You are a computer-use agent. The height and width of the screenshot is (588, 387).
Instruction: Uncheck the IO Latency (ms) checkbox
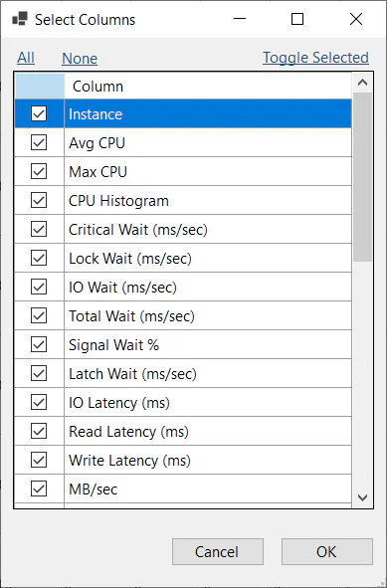click(x=39, y=402)
